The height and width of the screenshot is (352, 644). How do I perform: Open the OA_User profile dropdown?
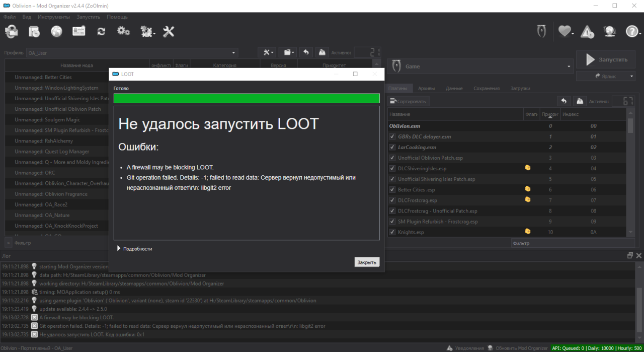pyautogui.click(x=132, y=53)
